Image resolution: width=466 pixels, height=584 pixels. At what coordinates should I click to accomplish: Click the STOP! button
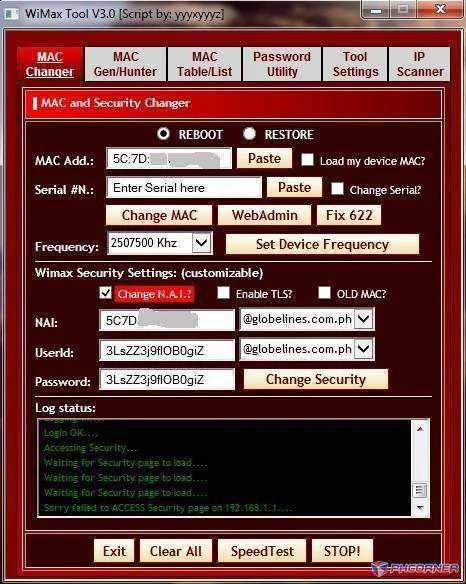point(342,551)
